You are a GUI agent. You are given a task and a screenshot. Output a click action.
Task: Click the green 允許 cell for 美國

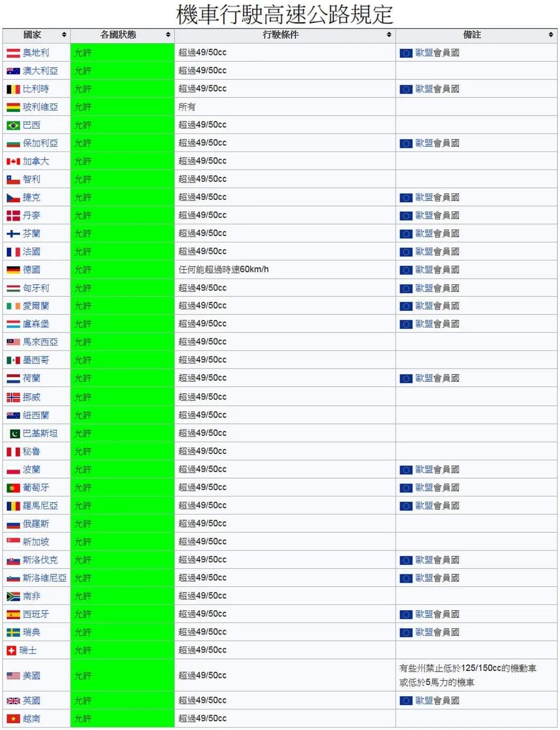122,676
